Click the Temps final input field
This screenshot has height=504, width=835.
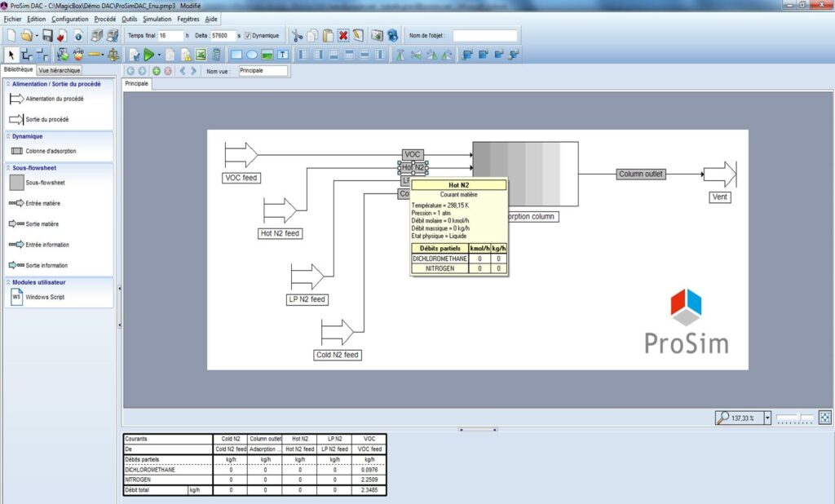pyautogui.click(x=170, y=36)
